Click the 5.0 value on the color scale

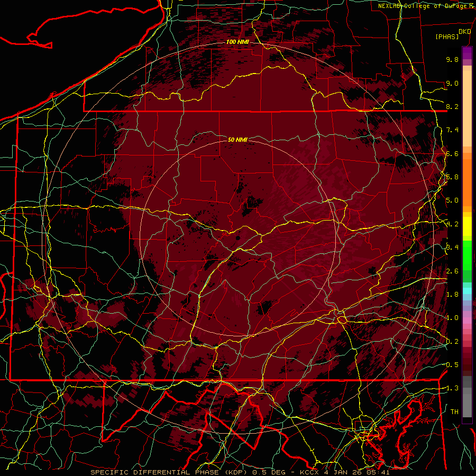pyautogui.click(x=452, y=200)
